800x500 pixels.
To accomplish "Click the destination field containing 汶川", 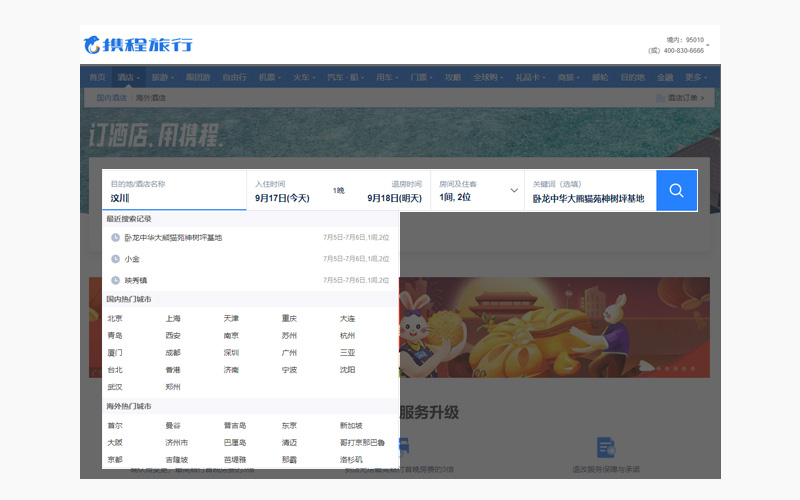I will pyautogui.click(x=174, y=190).
